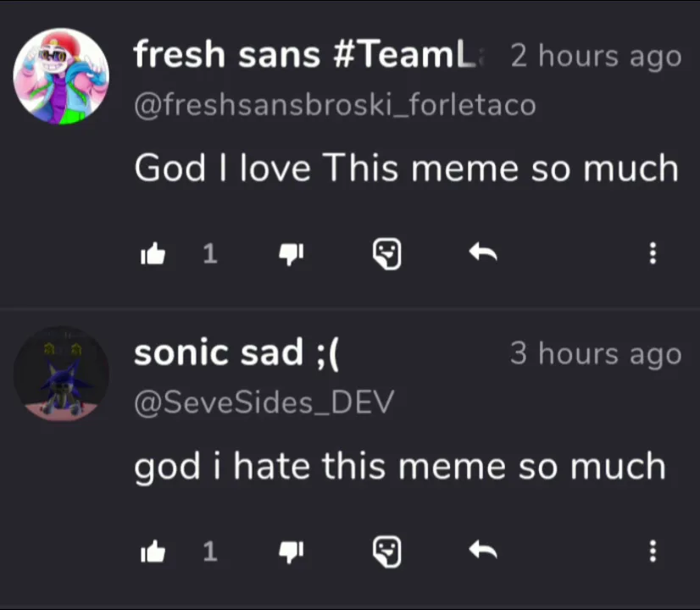
Task: Open fresh sans profile avatar
Action: [61, 76]
